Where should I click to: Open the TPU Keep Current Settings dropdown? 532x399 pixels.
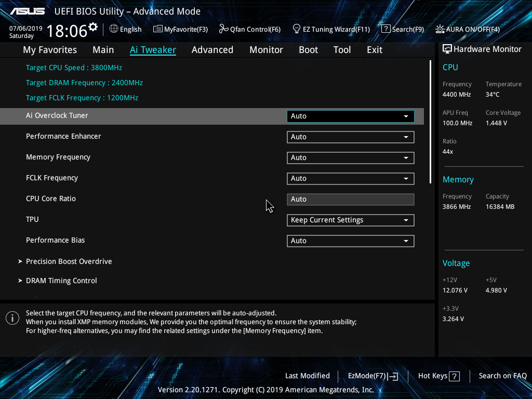[351, 220]
